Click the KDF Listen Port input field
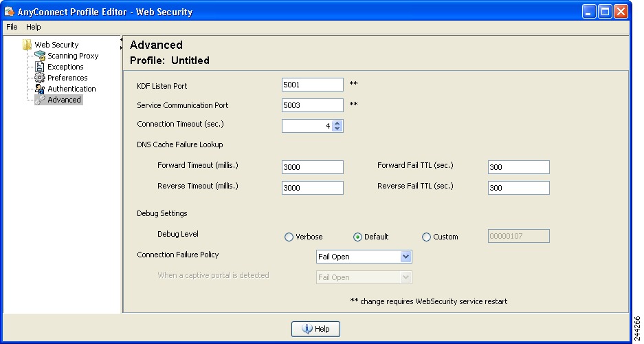Image resolution: width=644 pixels, height=344 pixels. [x=313, y=85]
